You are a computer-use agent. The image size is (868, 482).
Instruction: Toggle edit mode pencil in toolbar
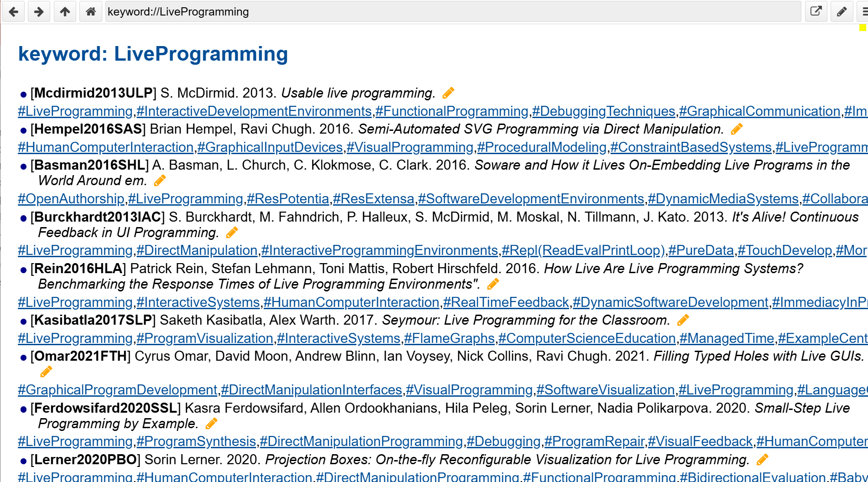842,11
